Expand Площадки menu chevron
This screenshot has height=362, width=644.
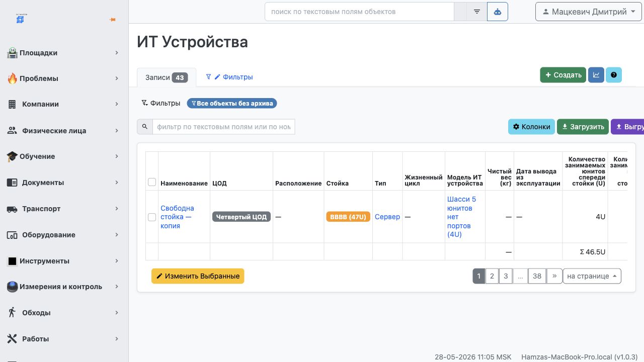point(116,53)
